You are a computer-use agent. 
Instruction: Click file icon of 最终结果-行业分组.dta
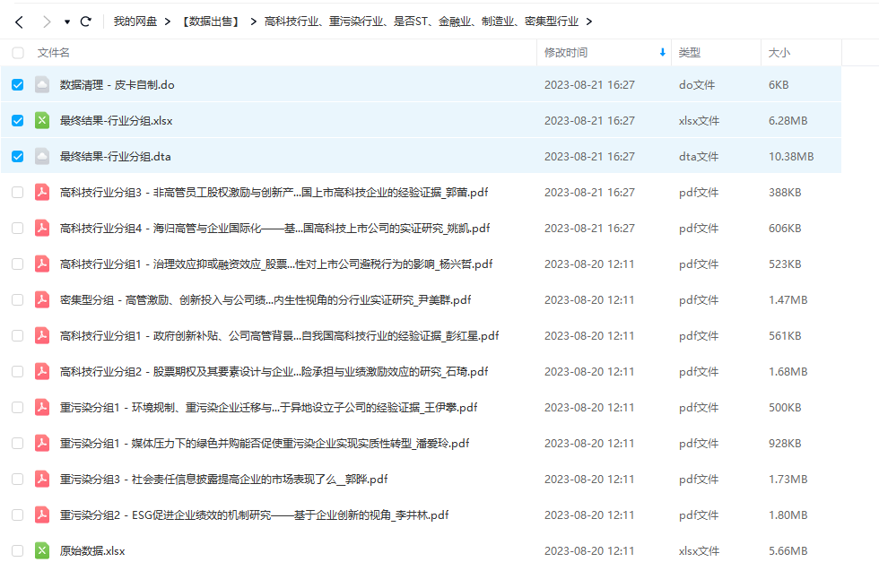tap(42, 156)
